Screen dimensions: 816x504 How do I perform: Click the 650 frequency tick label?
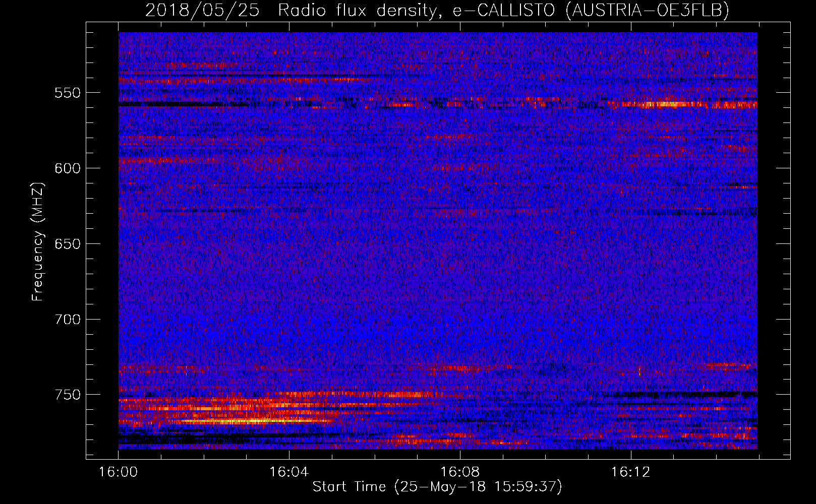[x=68, y=244]
